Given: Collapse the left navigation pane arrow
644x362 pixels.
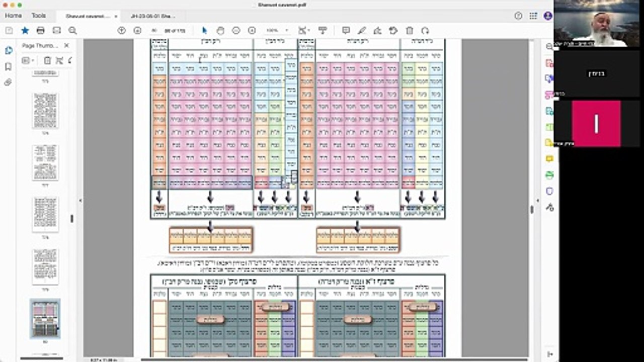Looking at the screenshot, I should 80,201.
